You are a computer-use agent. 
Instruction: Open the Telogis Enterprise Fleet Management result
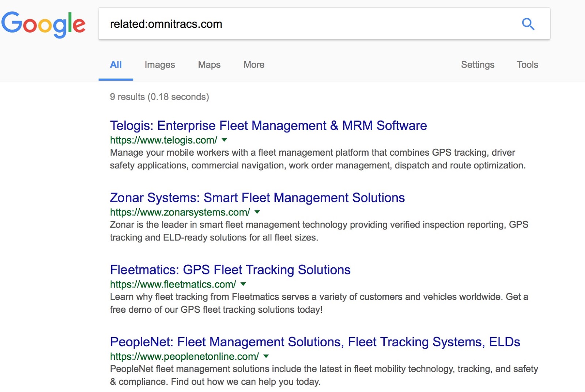click(x=268, y=126)
